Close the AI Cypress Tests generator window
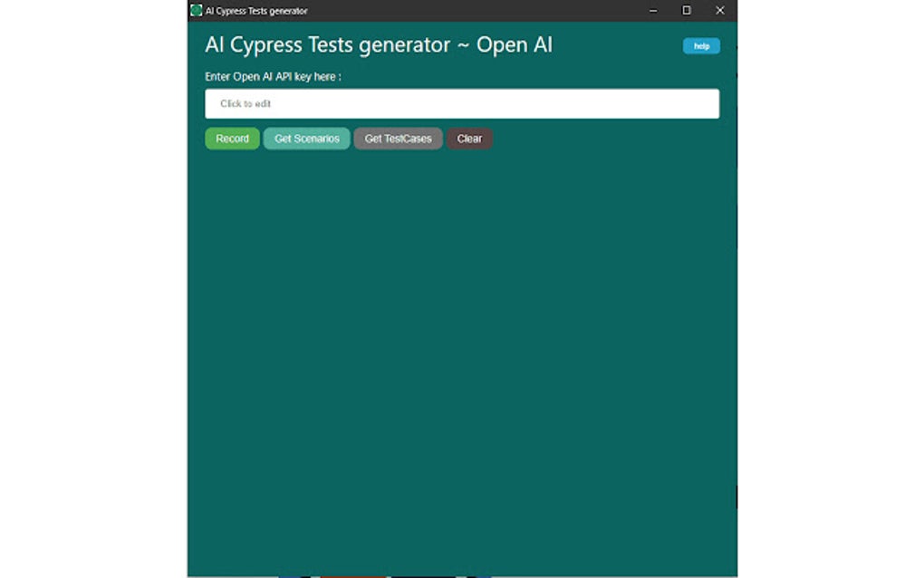The height and width of the screenshot is (578, 924). pos(720,11)
